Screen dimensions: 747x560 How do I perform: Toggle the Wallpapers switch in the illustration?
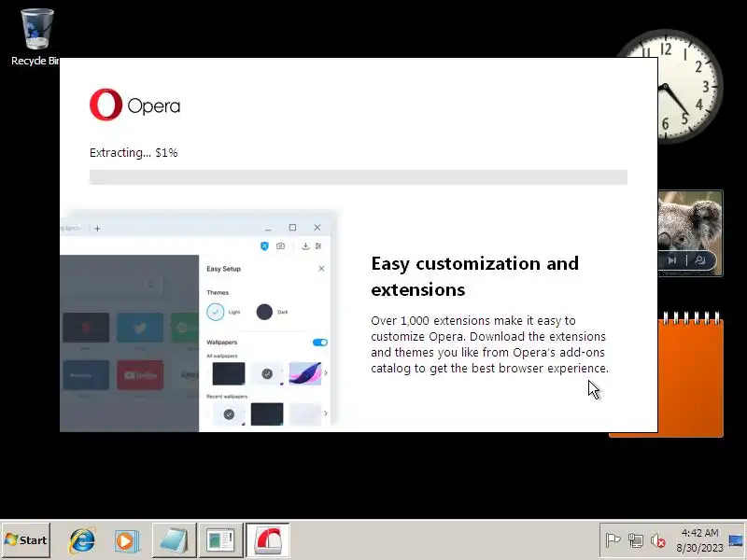(x=320, y=343)
